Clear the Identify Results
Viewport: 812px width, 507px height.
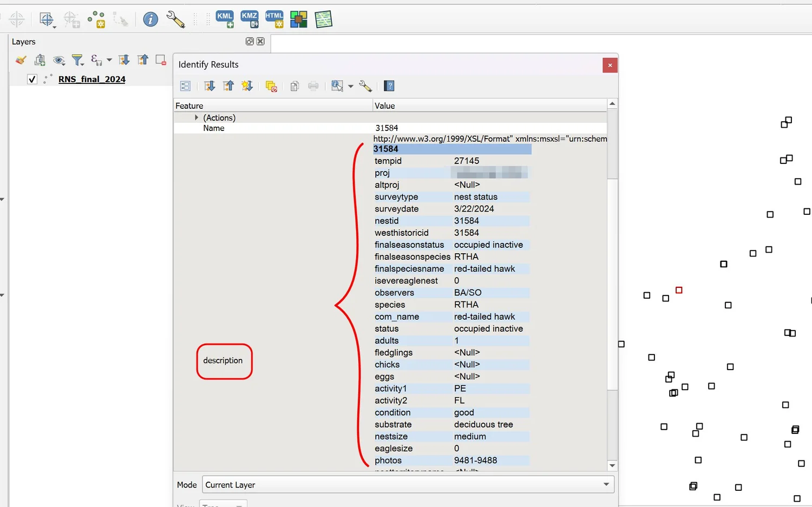click(271, 85)
